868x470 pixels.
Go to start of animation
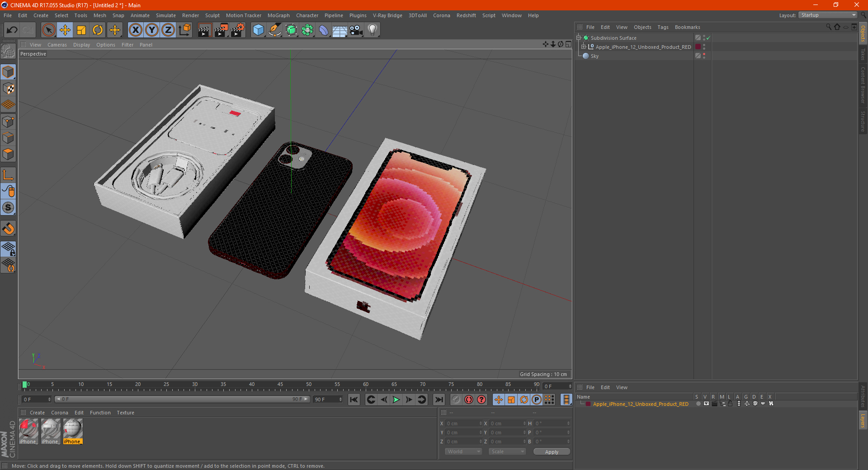pos(354,399)
